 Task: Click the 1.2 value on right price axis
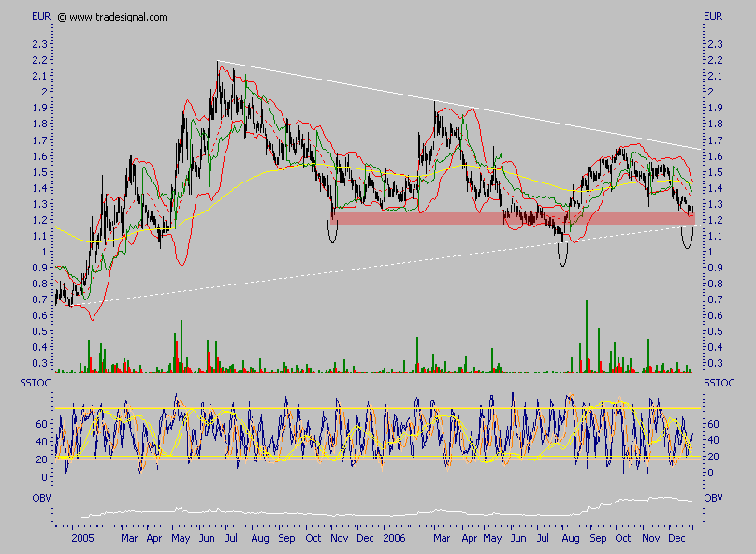tap(715, 220)
